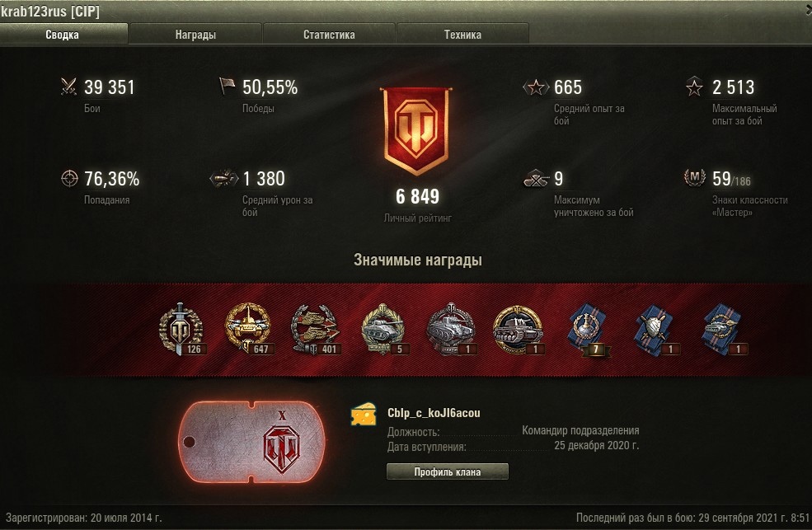Open the Техника tab
Image resolution: width=812 pixels, height=530 pixels.
462,35
